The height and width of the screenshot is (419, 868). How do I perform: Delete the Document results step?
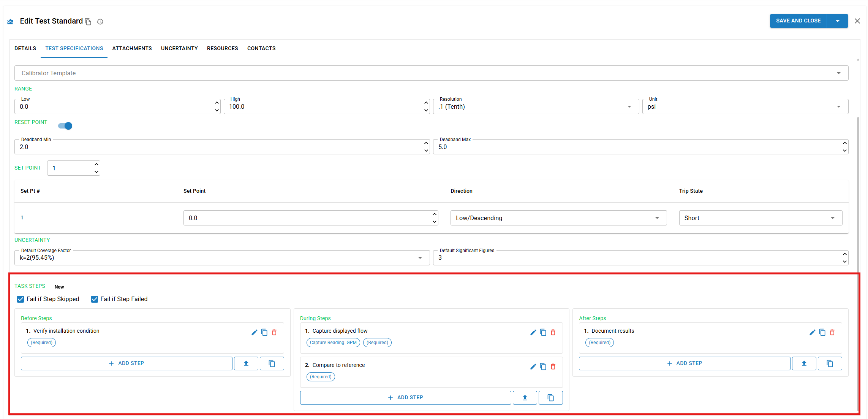[832, 332]
